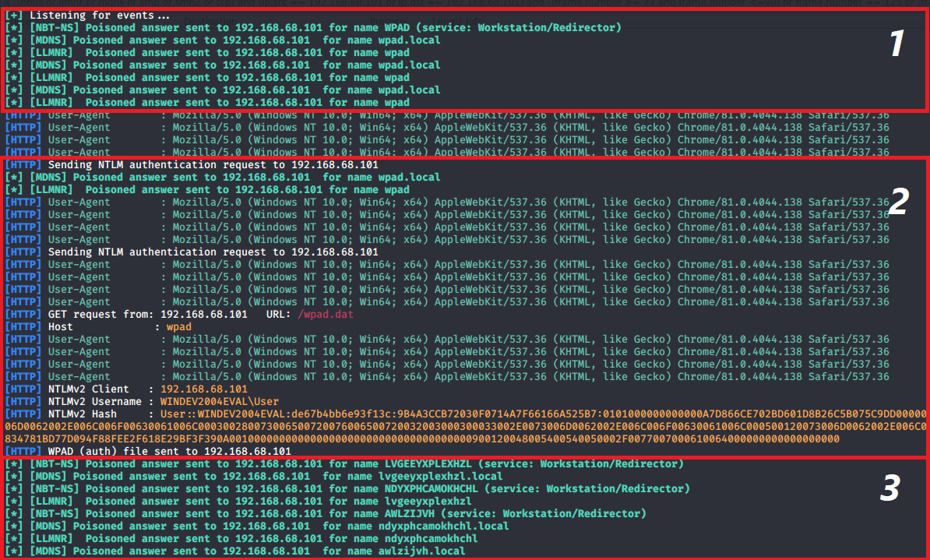Select the NBT-NS line for name NDYXPHCAMOKHCHL
Viewport: 930px width, 560px height.
[x=347, y=489]
